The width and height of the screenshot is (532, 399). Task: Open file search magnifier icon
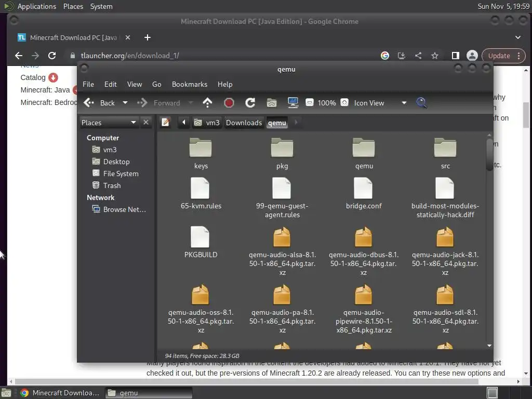(x=421, y=103)
